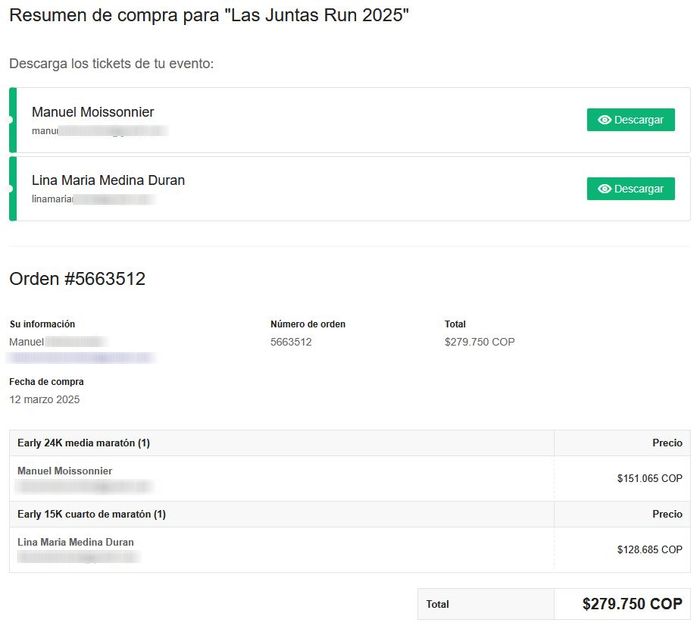Click the bold grand total $279.750 COP
Image resolution: width=700 pixels, height=629 pixels.
click(632, 604)
